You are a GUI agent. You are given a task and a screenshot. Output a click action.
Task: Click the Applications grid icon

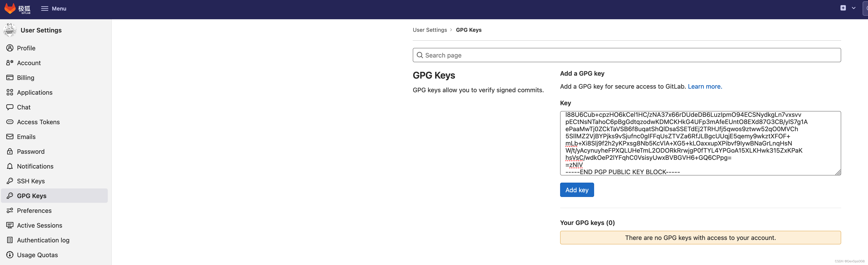(10, 92)
